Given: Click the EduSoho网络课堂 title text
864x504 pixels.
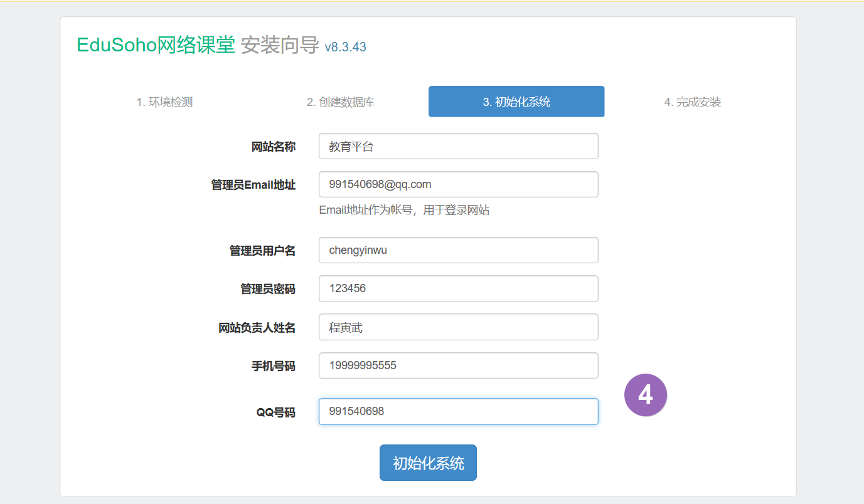Looking at the screenshot, I should 156,45.
